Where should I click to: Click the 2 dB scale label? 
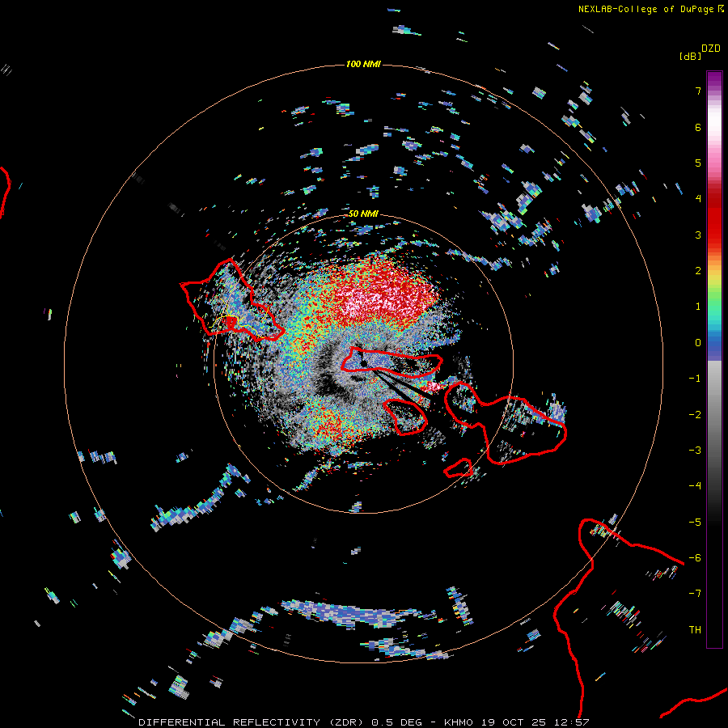tap(698, 271)
